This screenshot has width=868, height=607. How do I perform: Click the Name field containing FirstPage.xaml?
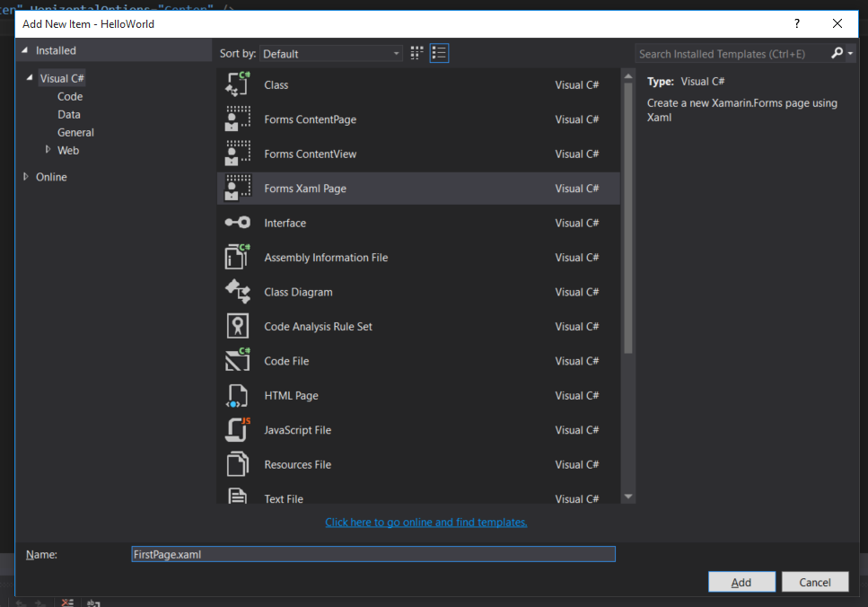tap(373, 554)
